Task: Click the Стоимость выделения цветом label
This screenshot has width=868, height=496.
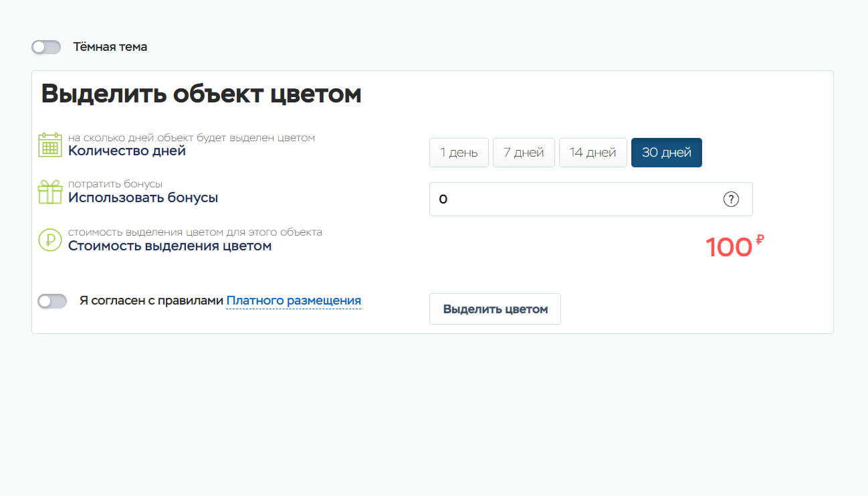Action: 170,246
